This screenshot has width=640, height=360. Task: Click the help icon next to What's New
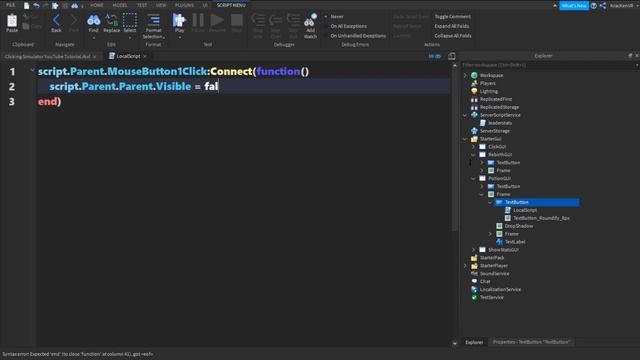pyautogui.click(x=594, y=6)
